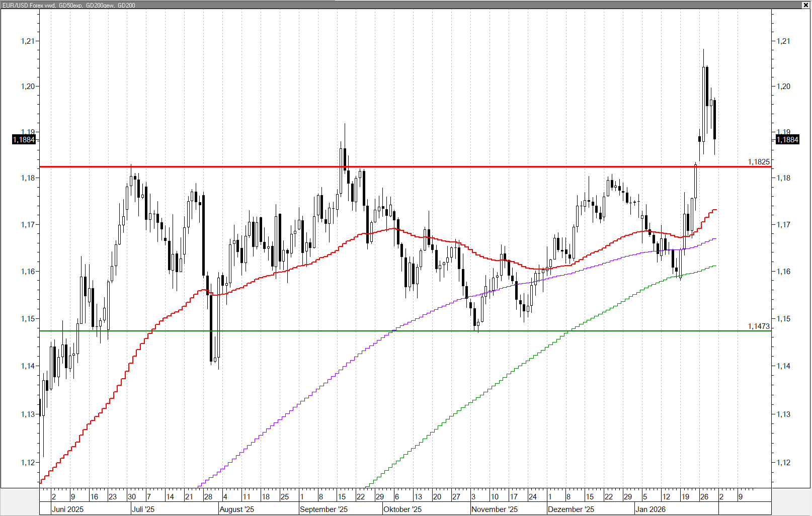Viewport: 812px width, 516px height.
Task: Click the left 1,1884 current price tag
Action: coord(24,139)
